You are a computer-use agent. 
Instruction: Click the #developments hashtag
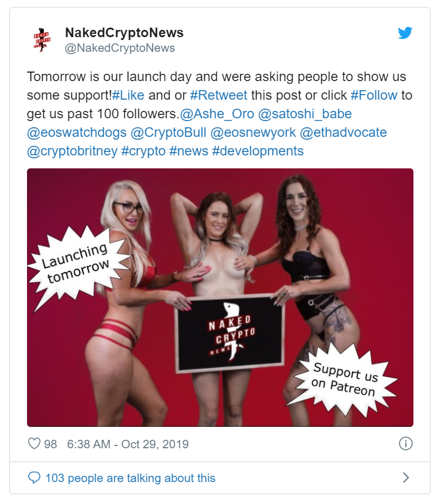[x=258, y=151]
